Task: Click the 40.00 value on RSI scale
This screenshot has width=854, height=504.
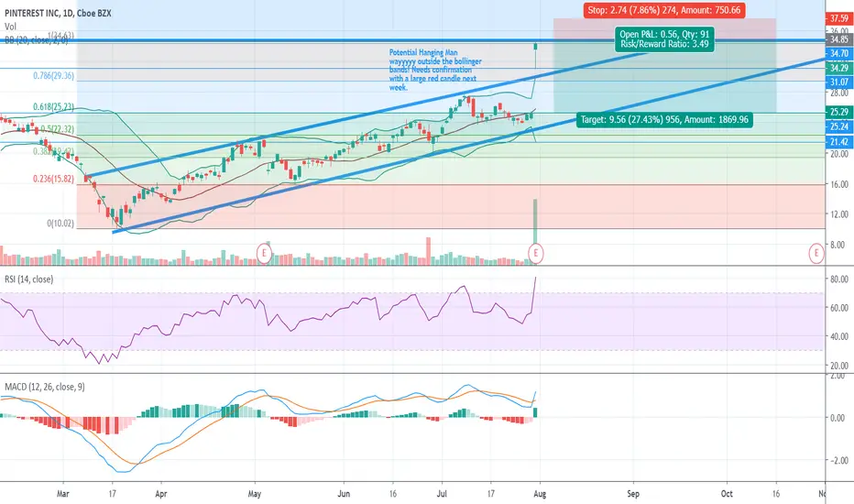Action: tap(839, 336)
